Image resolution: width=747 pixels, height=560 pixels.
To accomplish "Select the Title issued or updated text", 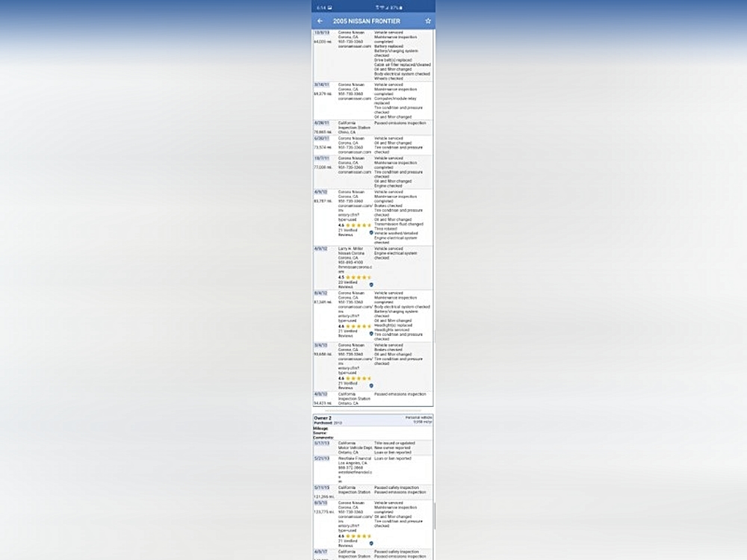I will tap(394, 443).
